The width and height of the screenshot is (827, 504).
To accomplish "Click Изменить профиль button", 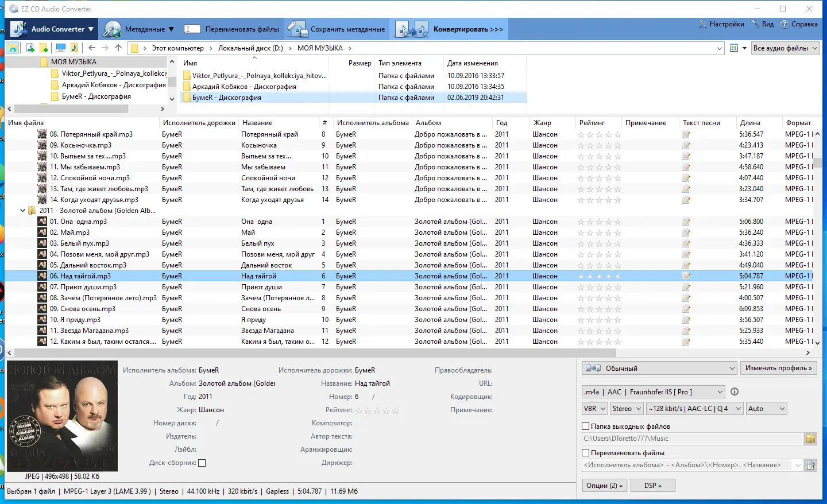I will pos(778,368).
